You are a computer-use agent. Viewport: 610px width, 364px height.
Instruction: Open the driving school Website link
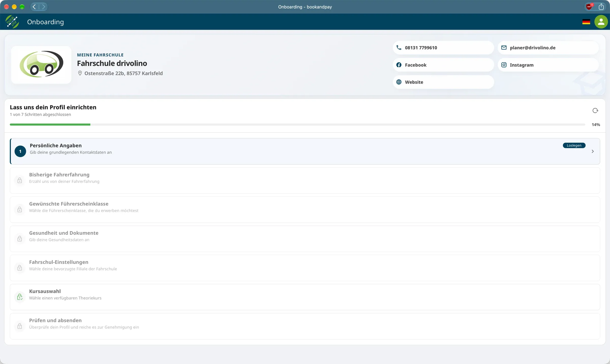(x=443, y=82)
